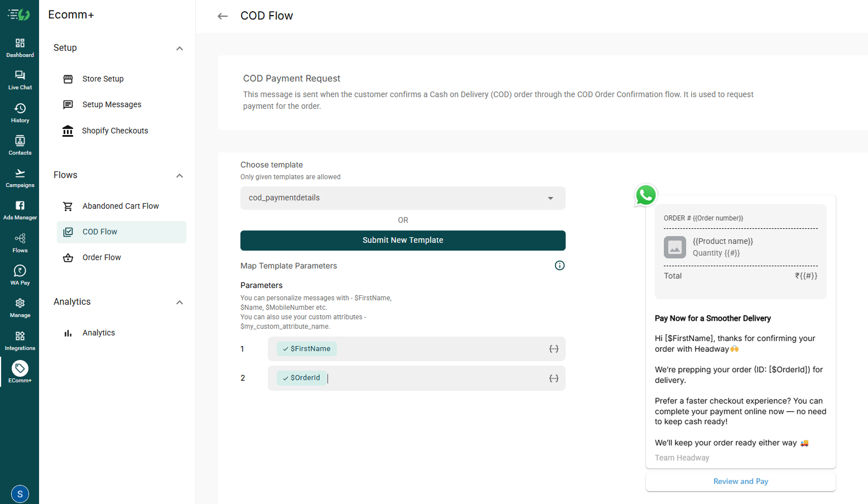Select the Live Chat sidebar icon
This screenshot has height=504, width=868.
coord(20,79)
